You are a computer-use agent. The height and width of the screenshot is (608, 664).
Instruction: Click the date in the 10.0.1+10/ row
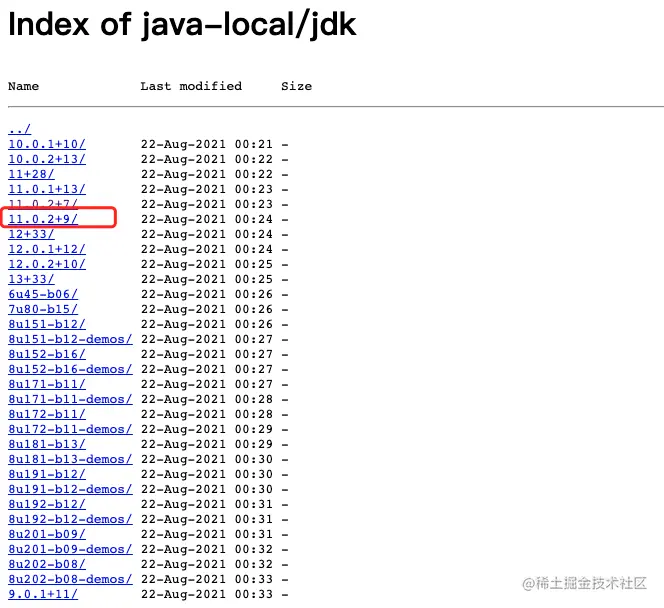pos(207,144)
